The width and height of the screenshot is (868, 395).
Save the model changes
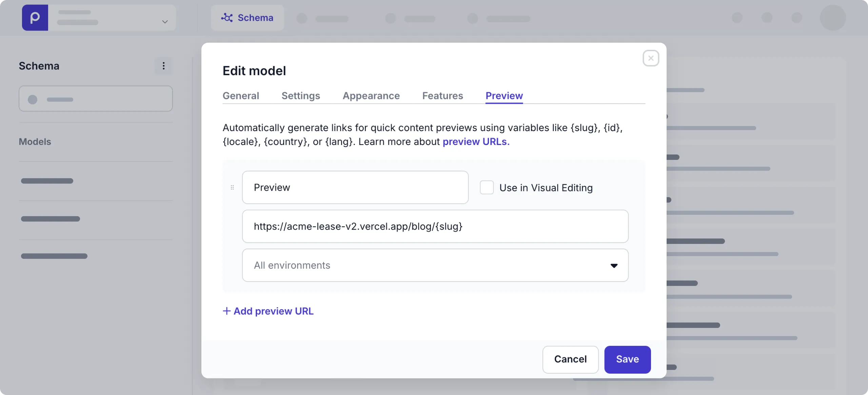[627, 359]
